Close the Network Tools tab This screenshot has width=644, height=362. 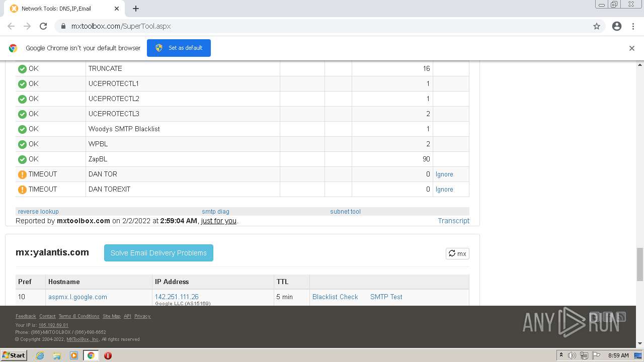[x=117, y=9]
